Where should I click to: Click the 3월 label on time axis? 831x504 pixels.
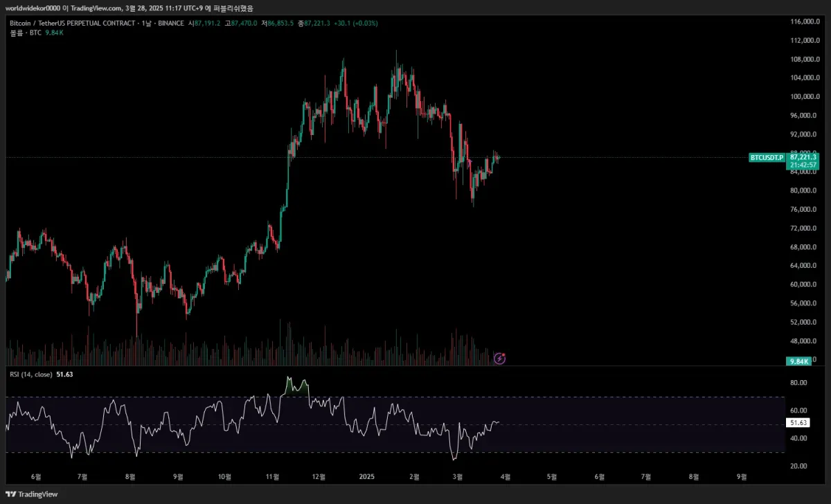(457, 477)
